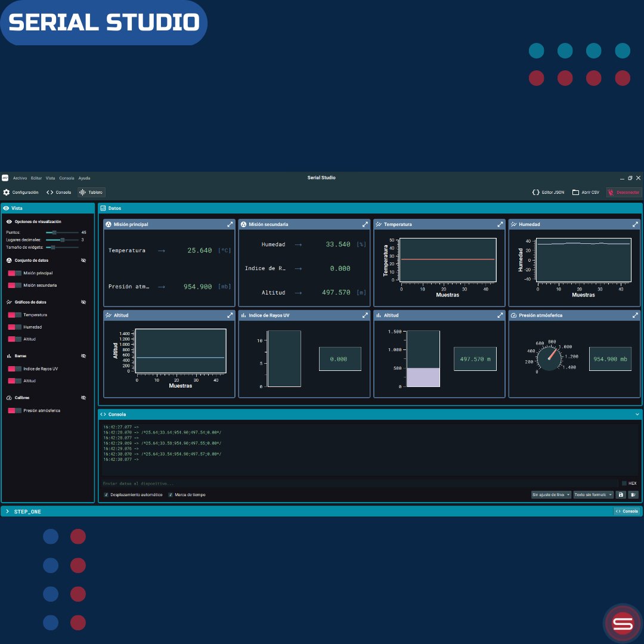This screenshot has height=644, width=644.
Task: Click the Opciones de visualización eye icon
Action: click(x=9, y=221)
